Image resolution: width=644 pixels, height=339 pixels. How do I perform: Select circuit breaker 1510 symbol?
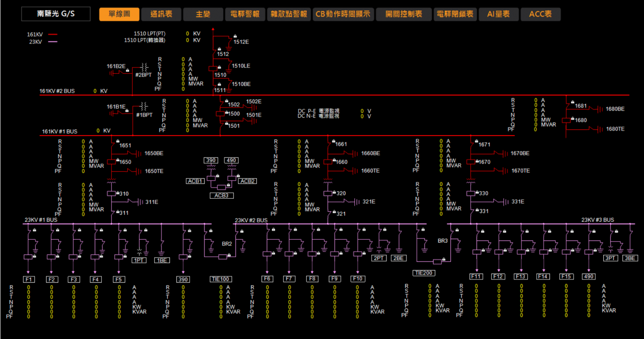point(213,69)
